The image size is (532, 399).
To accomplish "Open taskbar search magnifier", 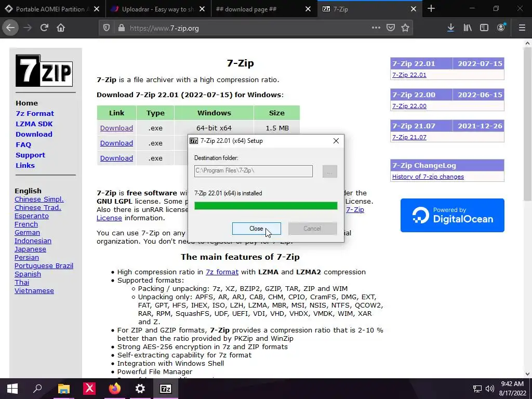I will pyautogui.click(x=37, y=389).
